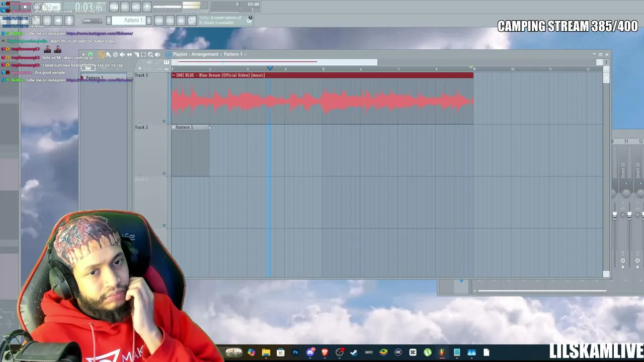644x362 pixels.
Task: Select the Draw pencil tool in Playlist
Action: [x=101, y=54]
